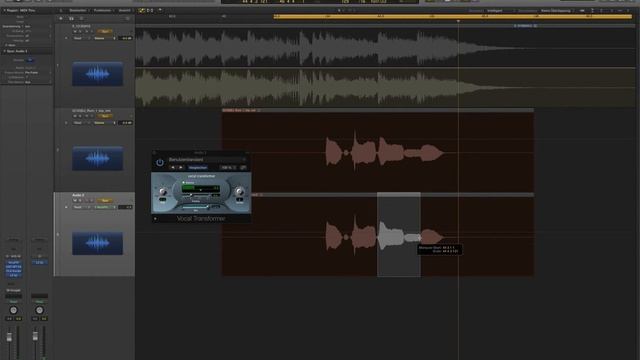Screen dimensions: 640x360
Task: Click the green Read button on left channel strip
Action: click(13, 302)
